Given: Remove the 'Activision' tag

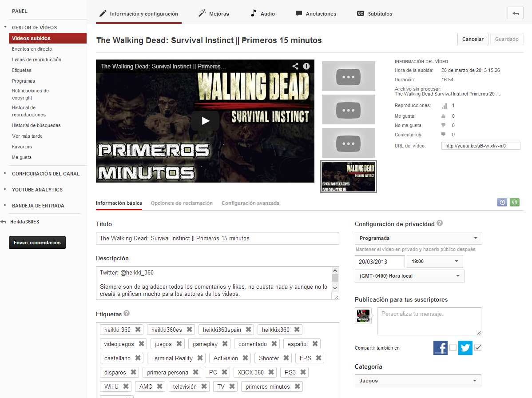Looking at the screenshot, I should [245, 358].
